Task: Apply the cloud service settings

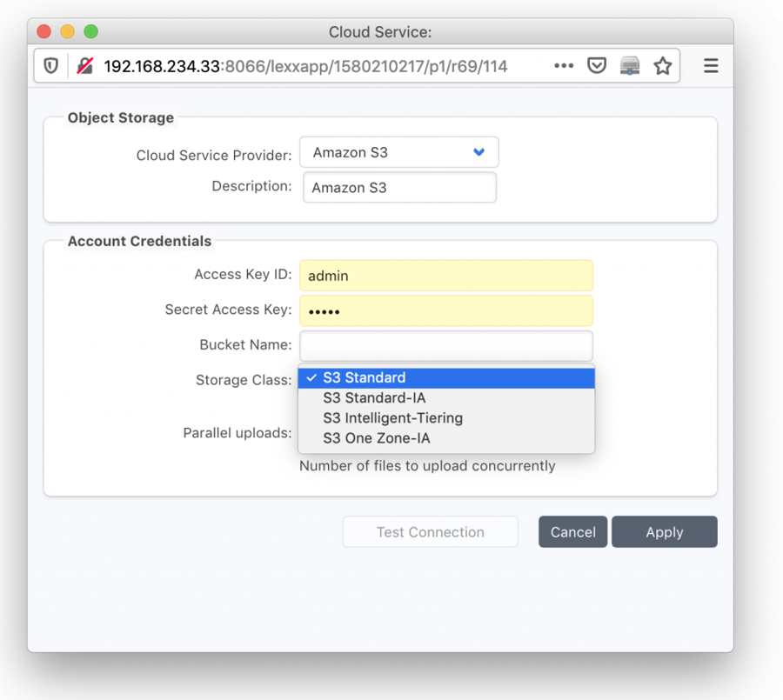Action: point(665,532)
